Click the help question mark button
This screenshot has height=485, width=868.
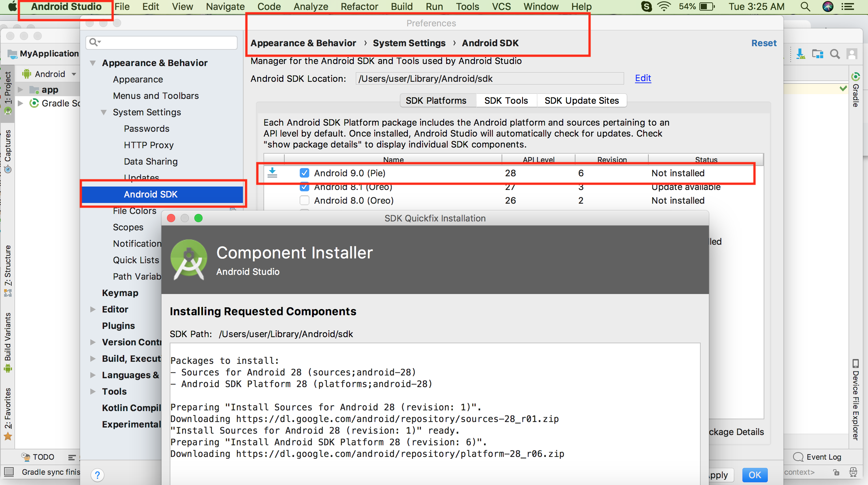97,475
